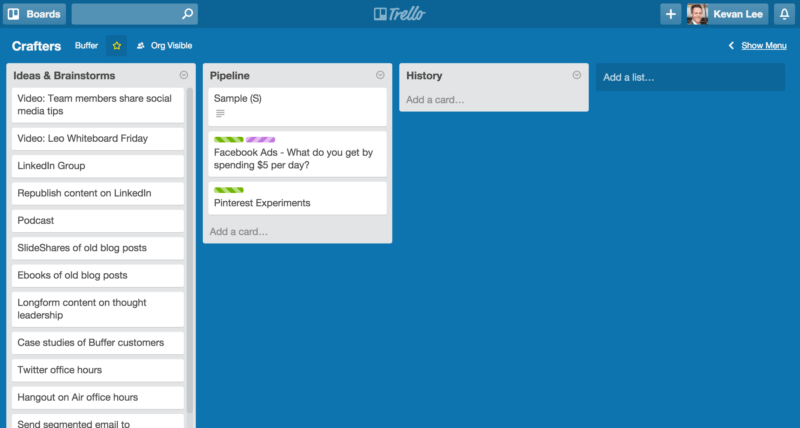This screenshot has height=428, width=800.
Task: Open the Twitter office hours card
Action: click(x=98, y=370)
